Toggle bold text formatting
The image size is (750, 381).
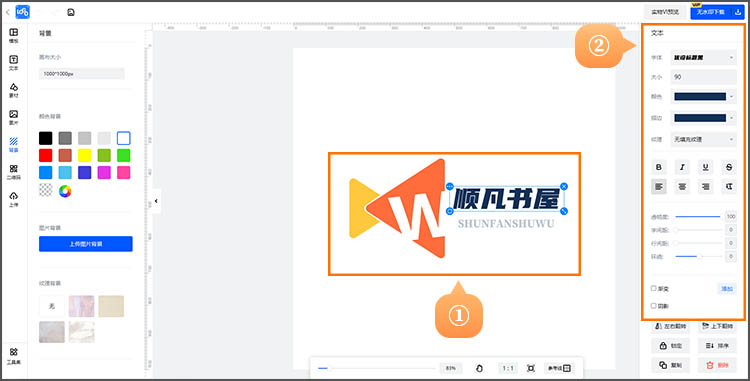pyautogui.click(x=659, y=167)
